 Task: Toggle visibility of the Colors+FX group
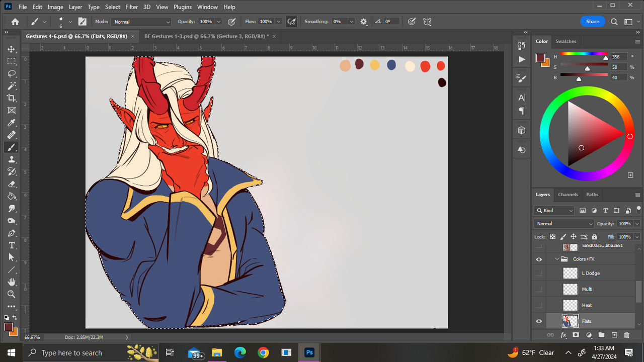(539, 259)
